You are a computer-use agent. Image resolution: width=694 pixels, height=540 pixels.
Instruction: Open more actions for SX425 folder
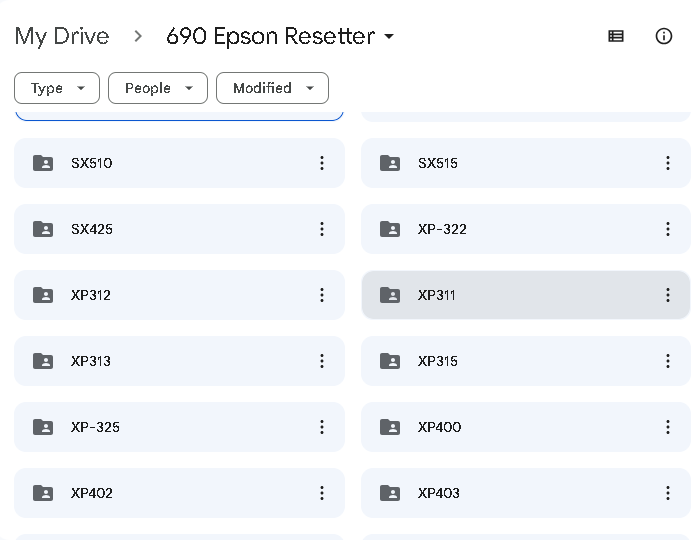click(x=322, y=229)
